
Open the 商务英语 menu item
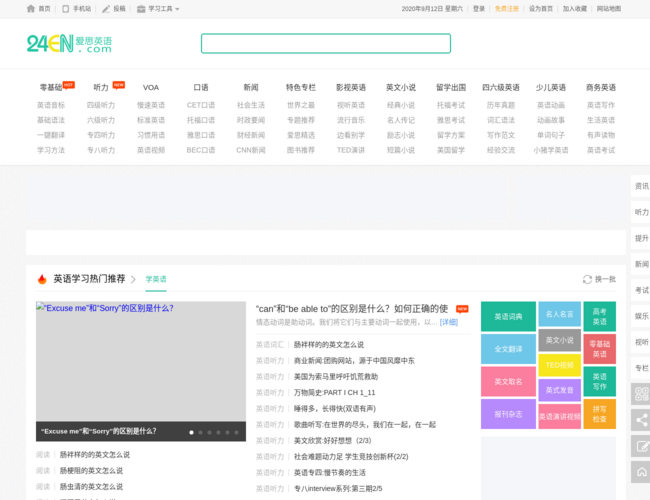tap(601, 87)
